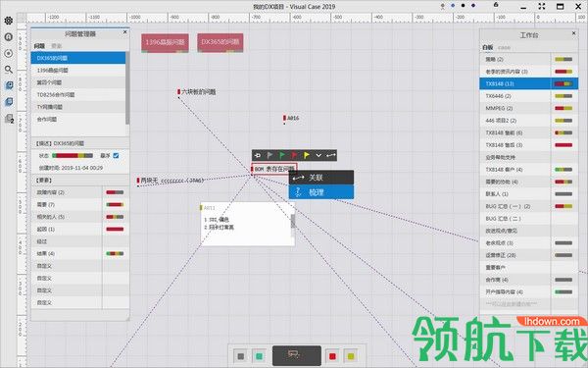Click the status color bar in the description section

(73, 155)
